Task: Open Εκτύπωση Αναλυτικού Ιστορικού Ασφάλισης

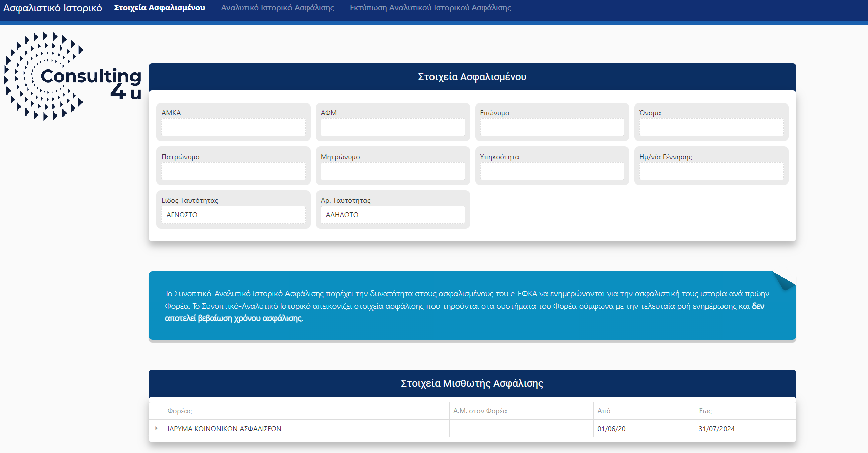Action: [x=430, y=8]
